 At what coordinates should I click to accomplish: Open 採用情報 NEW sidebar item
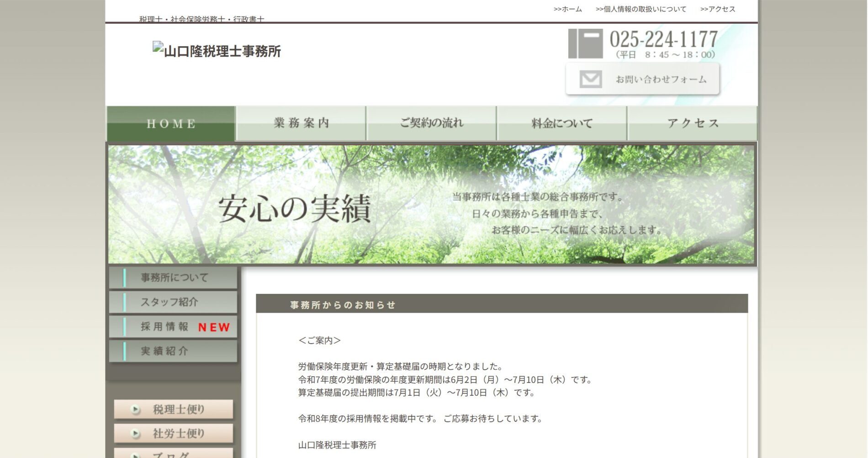click(173, 327)
